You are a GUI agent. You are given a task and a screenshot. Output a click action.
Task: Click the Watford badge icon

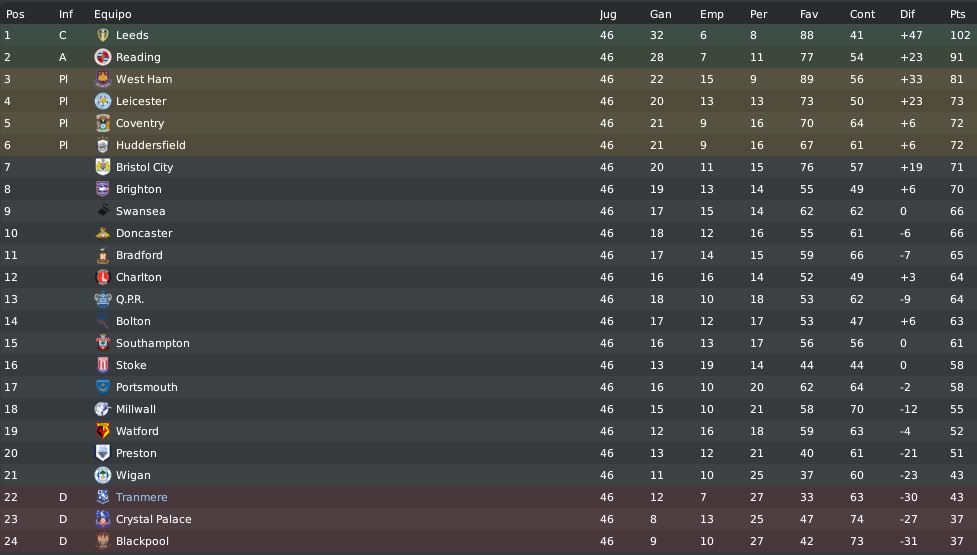point(103,431)
